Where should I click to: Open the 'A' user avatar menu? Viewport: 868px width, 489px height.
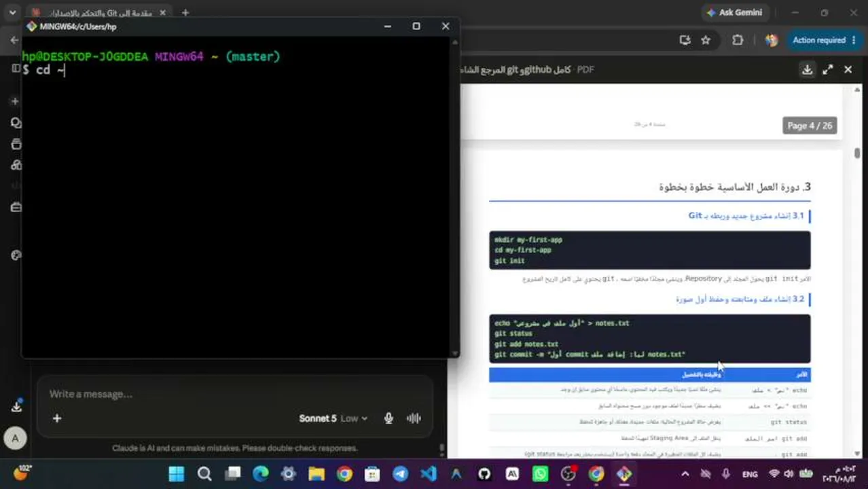pyautogui.click(x=15, y=439)
